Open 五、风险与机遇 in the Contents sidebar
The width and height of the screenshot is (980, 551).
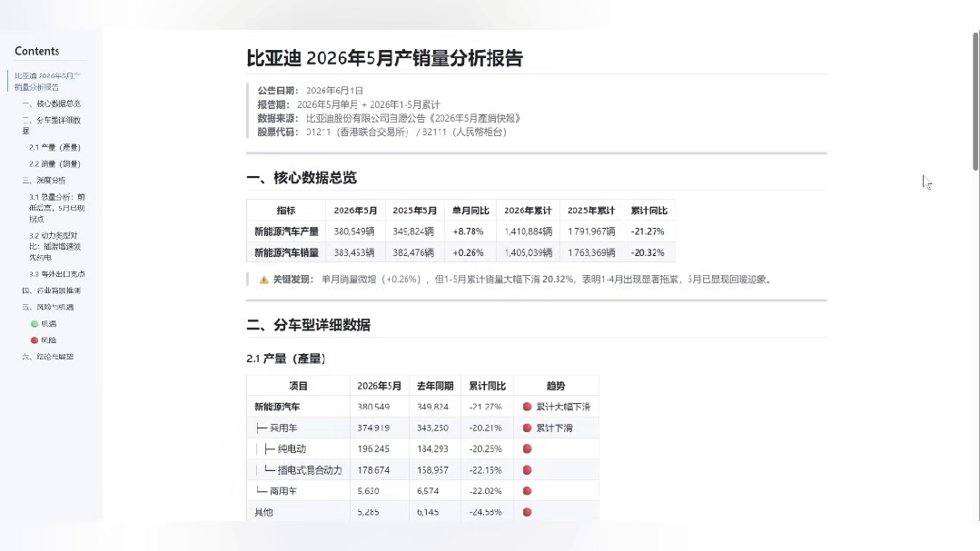(x=48, y=308)
